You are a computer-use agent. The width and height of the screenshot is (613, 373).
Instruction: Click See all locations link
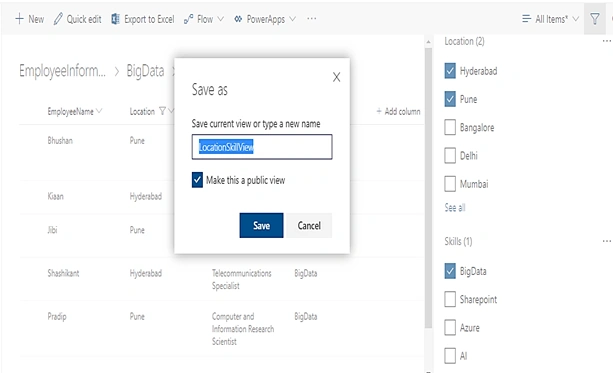click(x=455, y=208)
